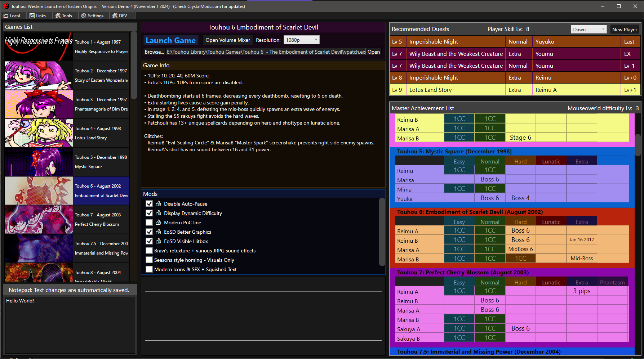The width and height of the screenshot is (644, 359).
Task: Click the 'Stage 6' cell for Marisa B
Action: [x=520, y=138]
